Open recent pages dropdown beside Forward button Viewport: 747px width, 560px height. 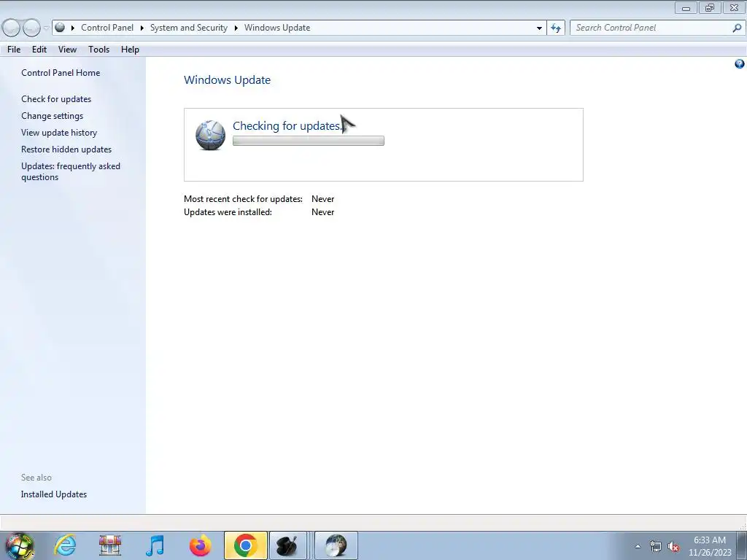[46, 28]
